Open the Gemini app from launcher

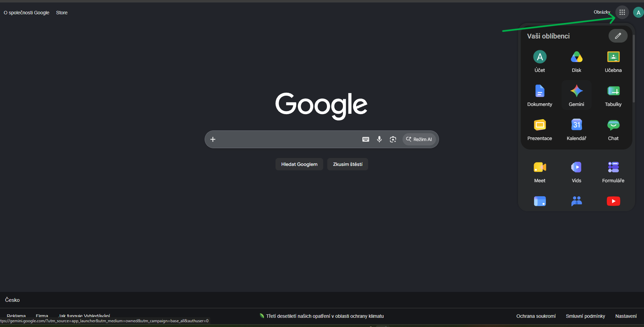[x=576, y=95]
